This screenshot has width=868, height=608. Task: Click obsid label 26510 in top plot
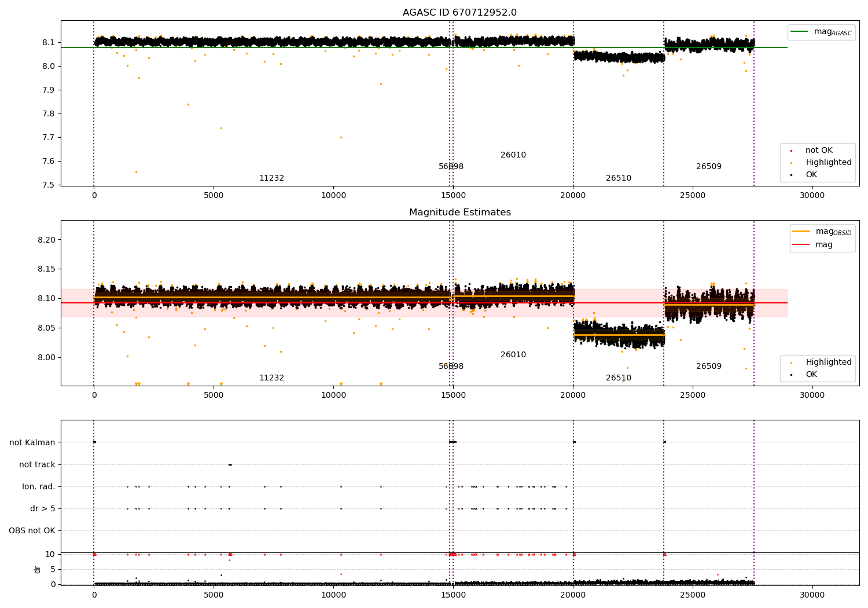tap(619, 178)
